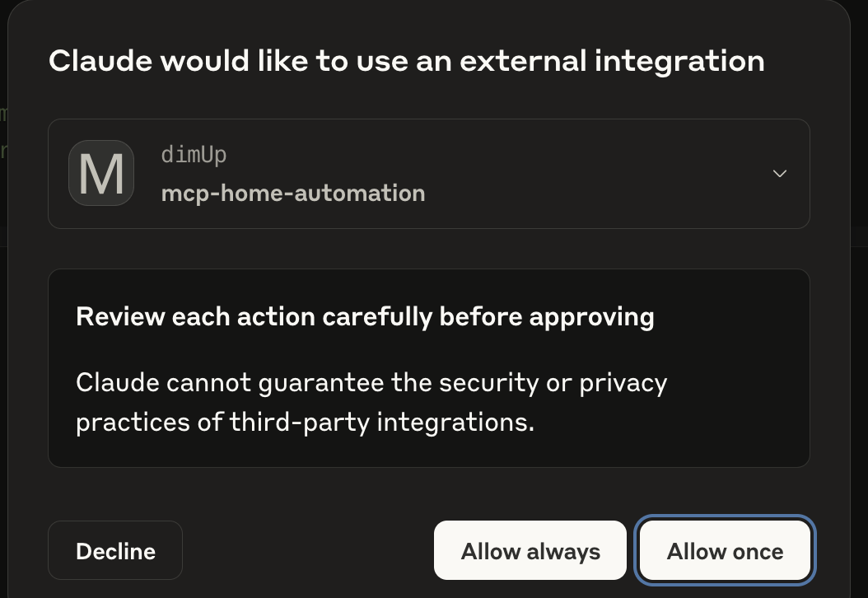Click the green code text behind dialog

pyautogui.click(x=3, y=114)
